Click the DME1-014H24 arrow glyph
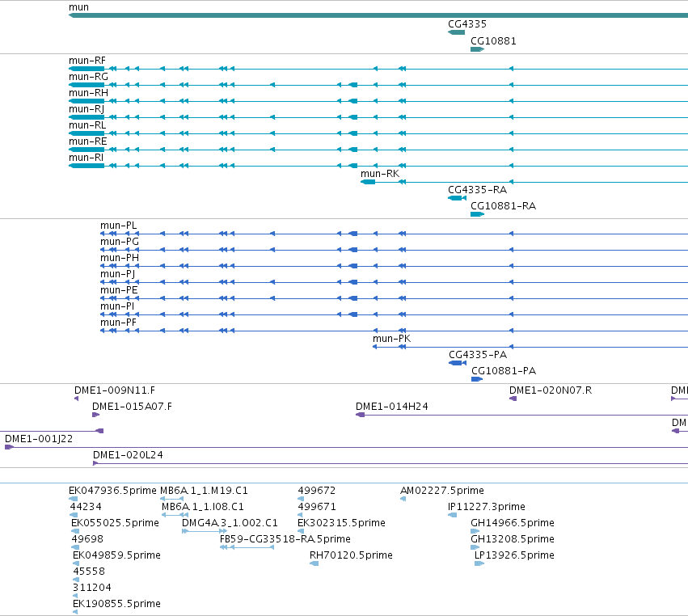The height and width of the screenshot is (616, 688). pyautogui.click(x=361, y=415)
